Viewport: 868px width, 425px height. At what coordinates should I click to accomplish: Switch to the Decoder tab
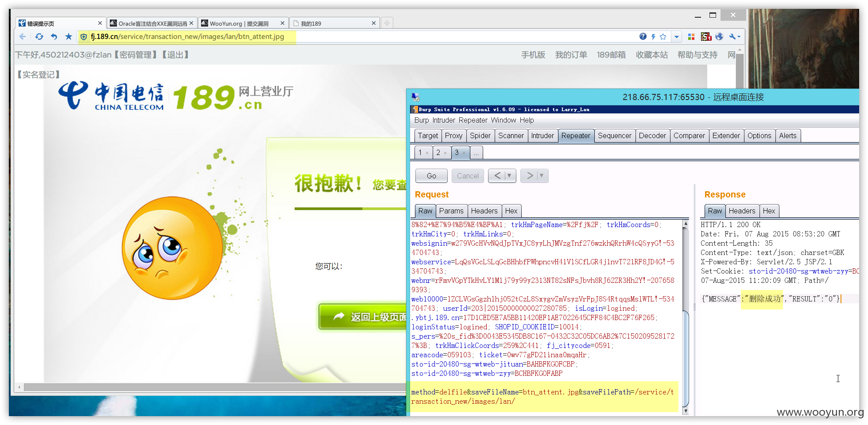click(652, 135)
